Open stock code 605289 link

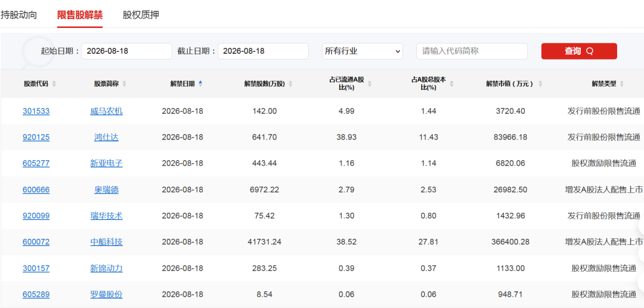point(36,294)
